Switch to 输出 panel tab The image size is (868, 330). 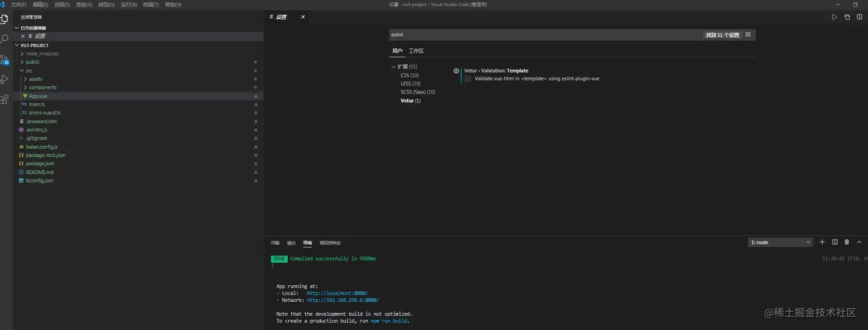(x=291, y=243)
